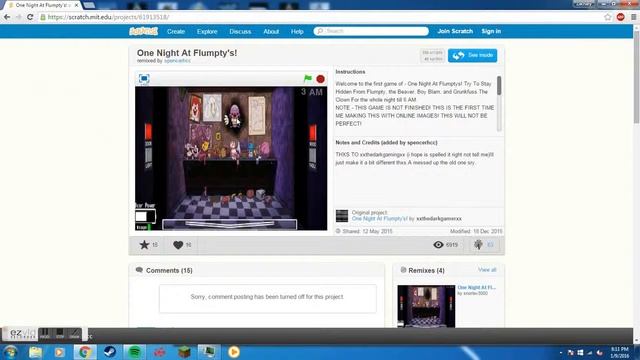Click the Scratch logo in navbar
The height and width of the screenshot is (360, 640).
[143, 31]
